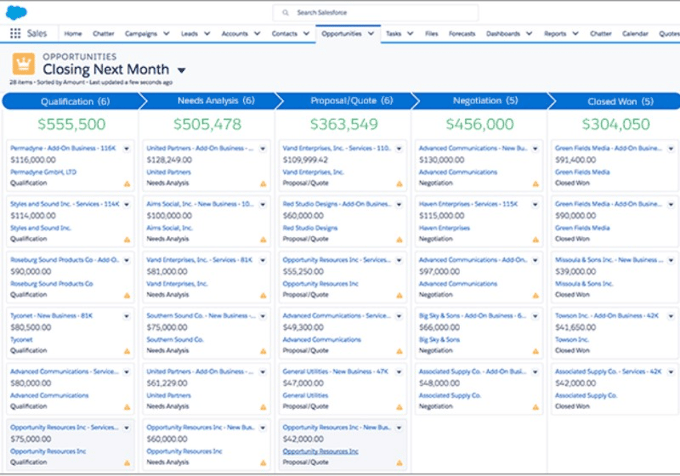Expand the Reports tab dropdown arrow
The height and width of the screenshot is (476, 680).
click(x=575, y=33)
